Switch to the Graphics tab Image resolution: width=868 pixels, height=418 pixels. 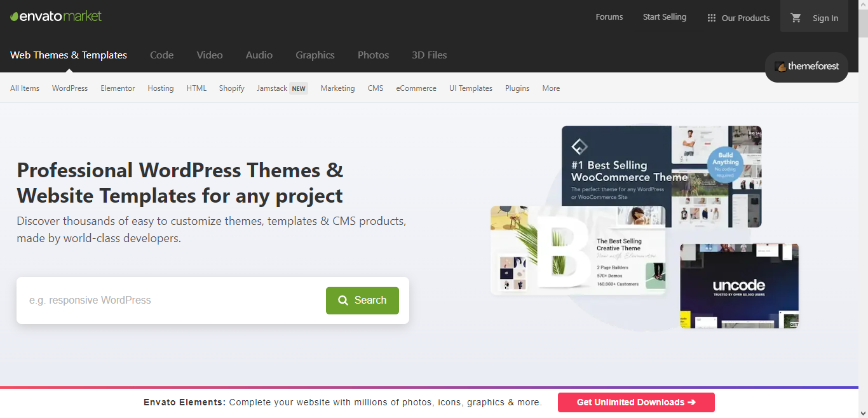pos(315,55)
